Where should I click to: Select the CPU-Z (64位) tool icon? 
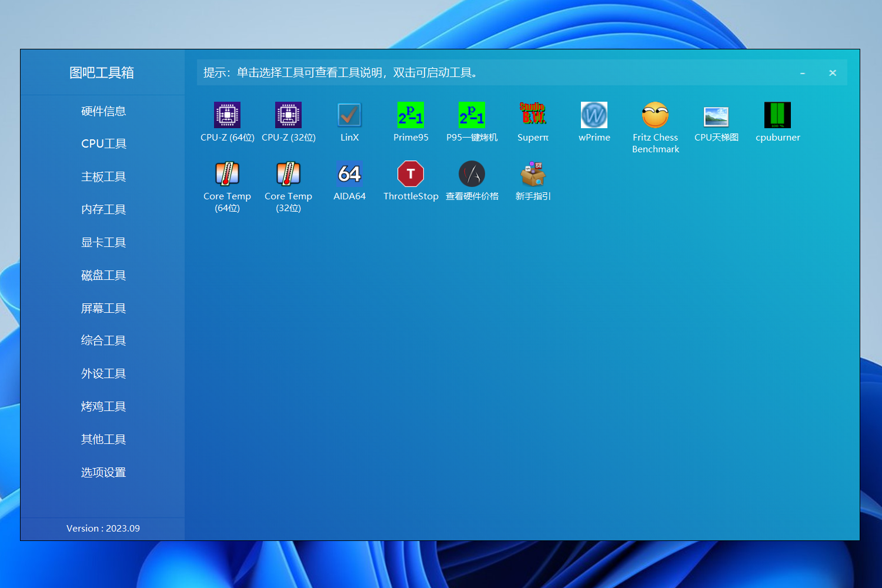coord(227,115)
